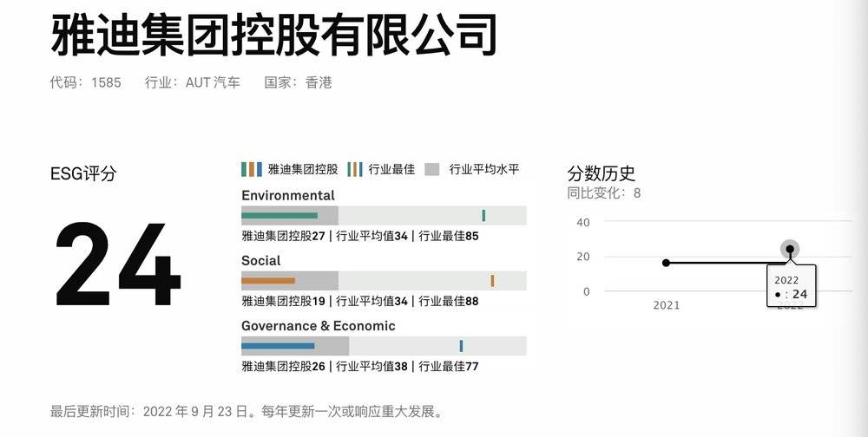The height and width of the screenshot is (437, 868).
Task: Click the 行业：AUT 汽车 label
Action: click(192, 82)
